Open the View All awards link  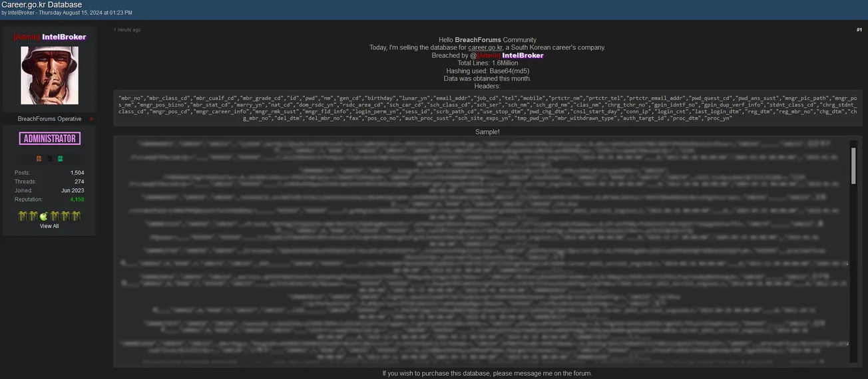click(x=49, y=226)
